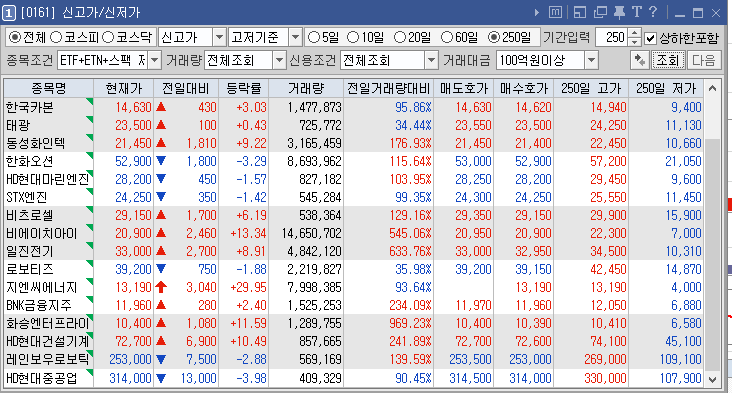The height and width of the screenshot is (393, 732).
Task: Select the HD현대마린엔진 stock row
Action: [x=353, y=179]
